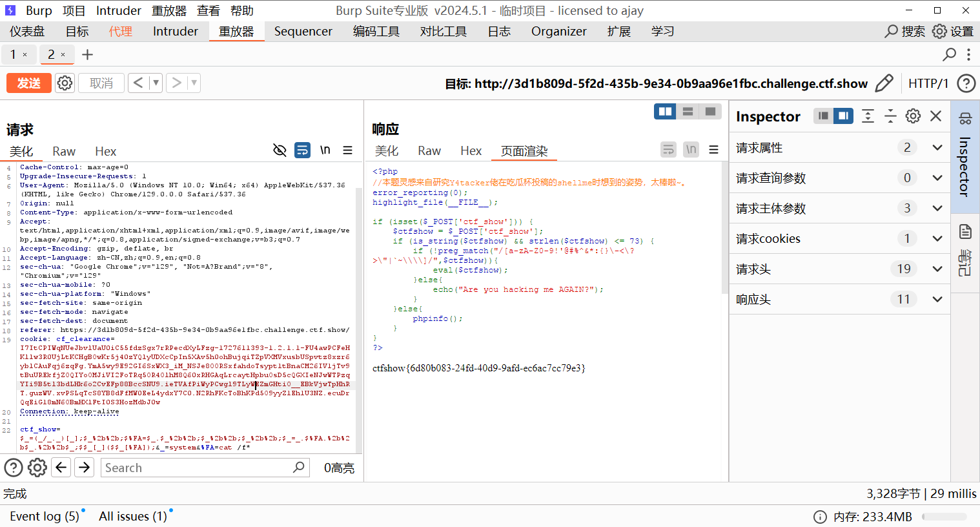Image resolution: width=980 pixels, height=527 pixels.
Task: Open the 笔记 notes side panel
Action: [x=965, y=249]
